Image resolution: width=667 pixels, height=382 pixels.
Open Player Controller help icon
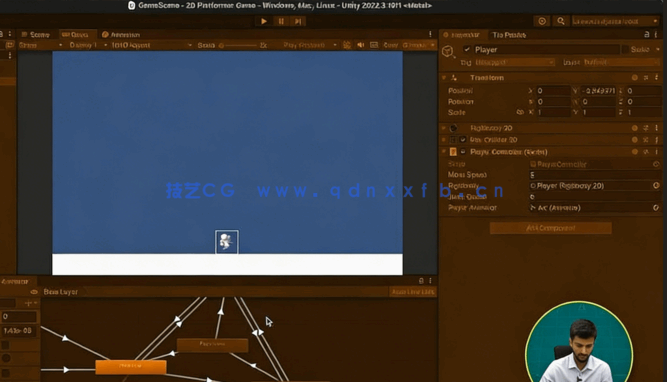(634, 152)
